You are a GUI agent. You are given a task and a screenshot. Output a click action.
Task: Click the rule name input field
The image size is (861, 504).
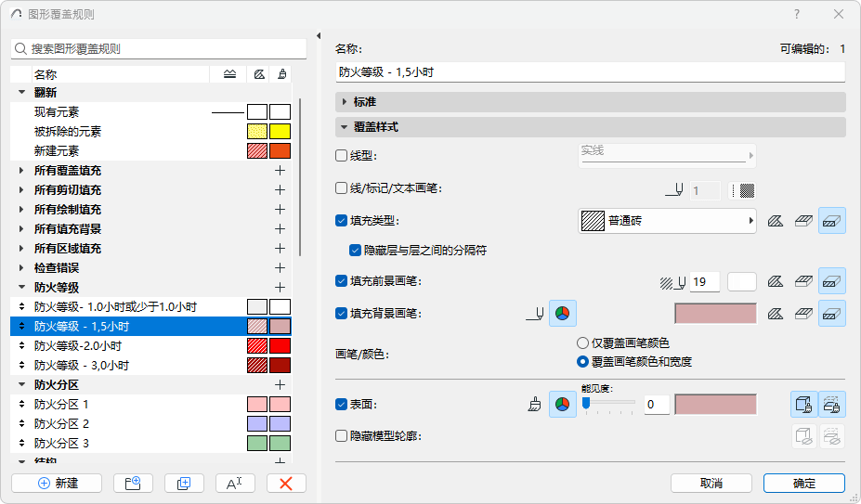pos(591,72)
